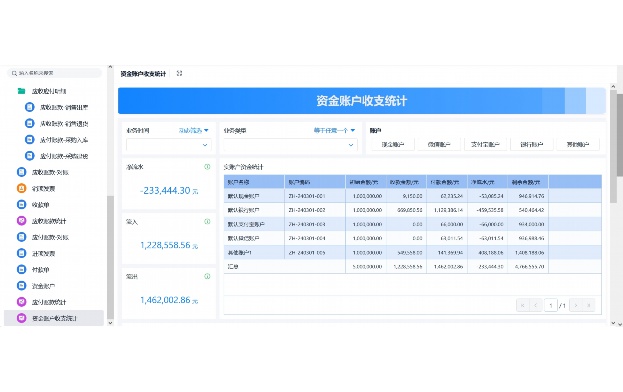Click the 1,462,002.86 outflow value
Screen dimensions: 623x392
click(165, 300)
